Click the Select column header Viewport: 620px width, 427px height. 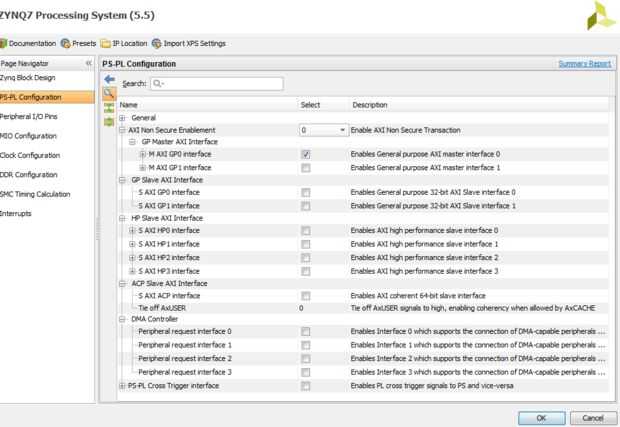click(310, 105)
